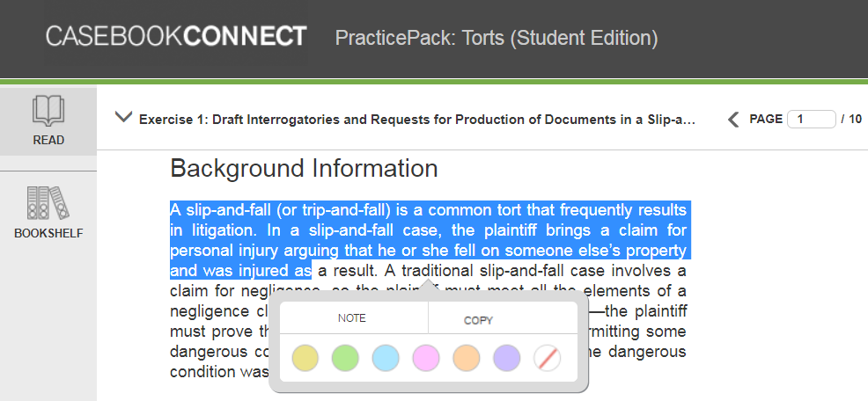
Task: Open the READ book icon
Action: (48, 111)
